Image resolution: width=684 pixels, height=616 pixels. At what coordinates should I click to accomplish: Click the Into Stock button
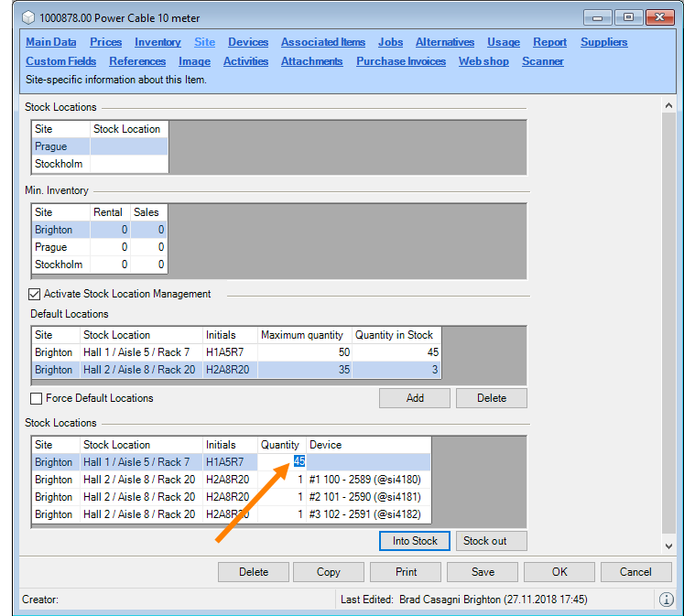415,541
